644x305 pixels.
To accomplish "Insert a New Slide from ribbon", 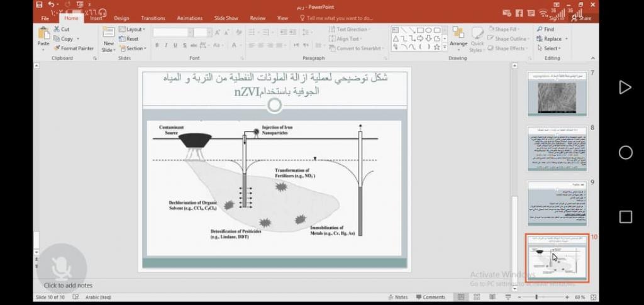I will pyautogui.click(x=108, y=40).
